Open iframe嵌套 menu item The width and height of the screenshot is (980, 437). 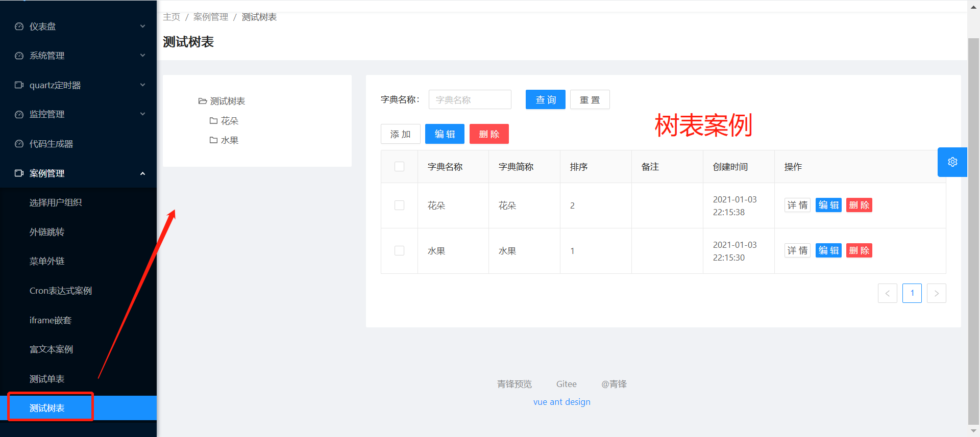78,320
